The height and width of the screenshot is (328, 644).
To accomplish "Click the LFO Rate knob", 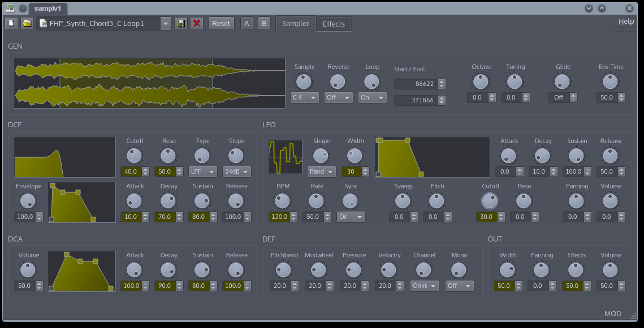I will coord(317,201).
